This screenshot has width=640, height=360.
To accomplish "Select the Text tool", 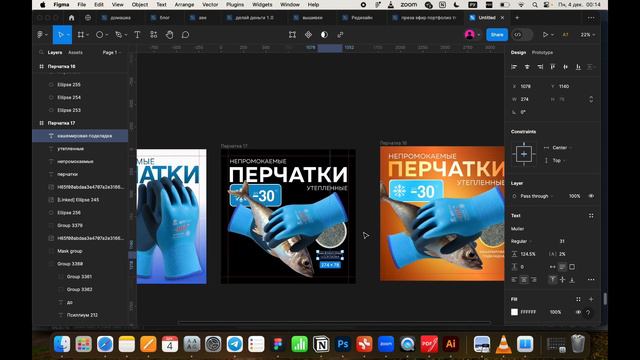I will 138,35.
